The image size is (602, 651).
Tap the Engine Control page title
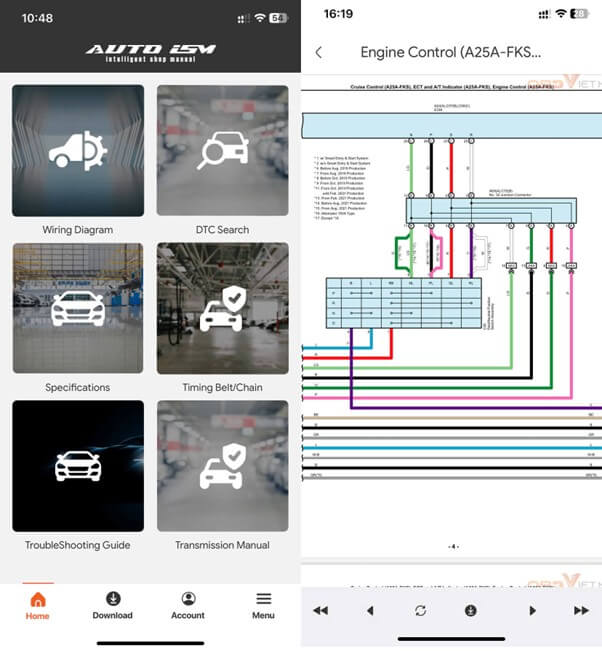coord(450,52)
